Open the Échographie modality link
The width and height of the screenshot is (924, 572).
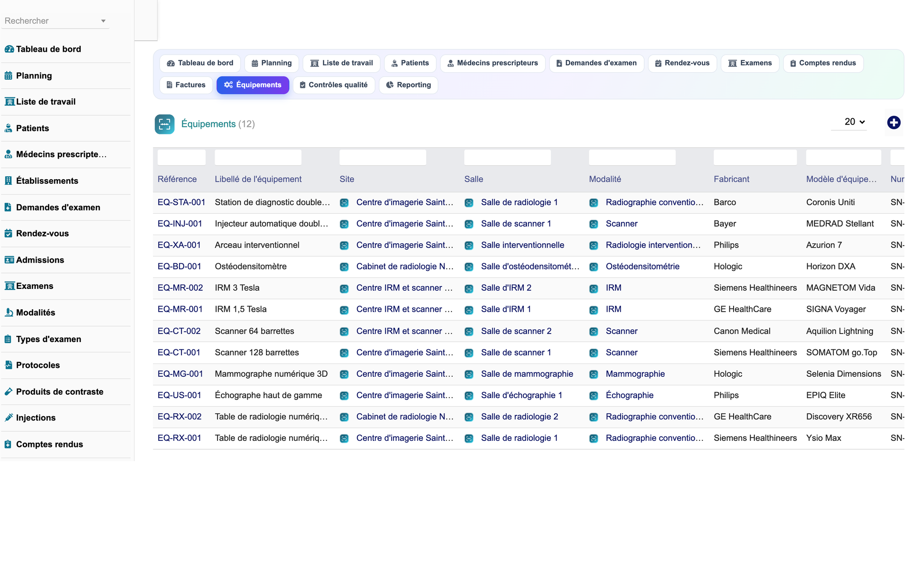630,395
